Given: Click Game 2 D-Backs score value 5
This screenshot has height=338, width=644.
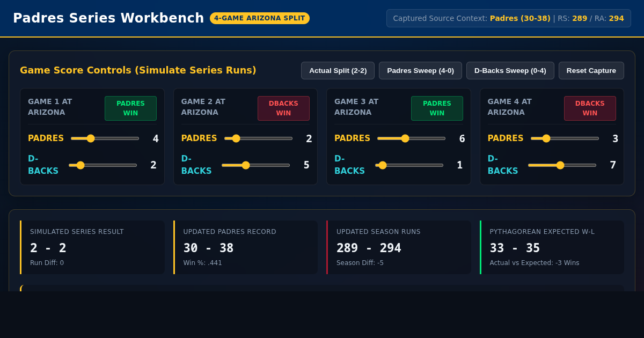Looking at the screenshot, I should [x=306, y=165].
